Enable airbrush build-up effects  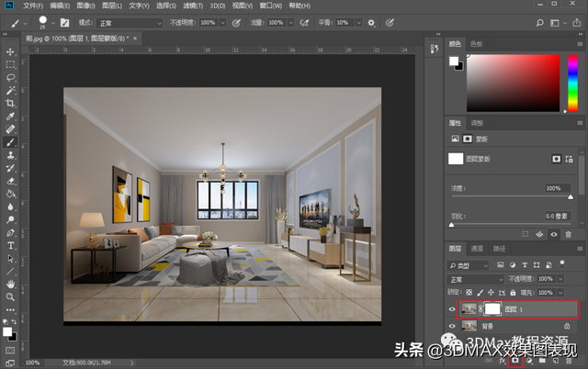tap(304, 23)
